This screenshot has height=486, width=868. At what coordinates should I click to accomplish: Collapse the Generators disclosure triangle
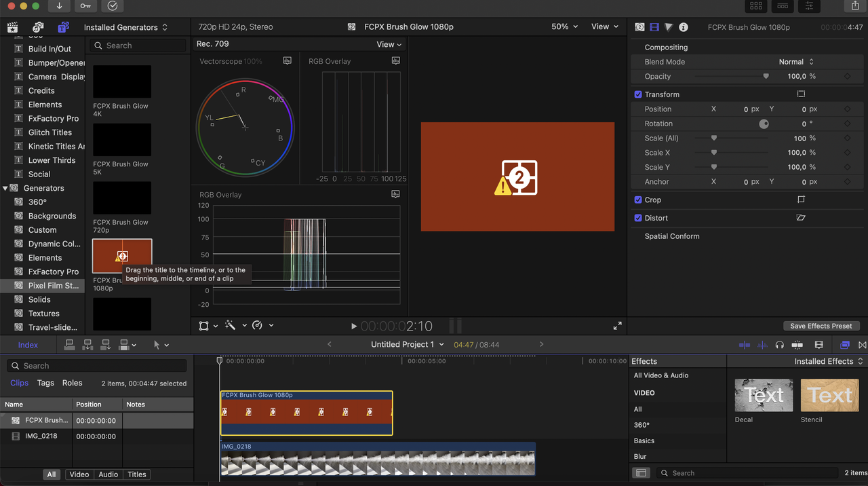click(5, 188)
